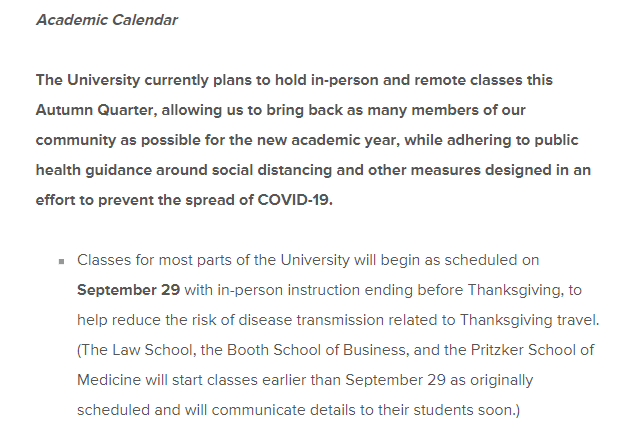Click the phrase new academic year
The width and height of the screenshot is (636, 428).
[x=327, y=140]
